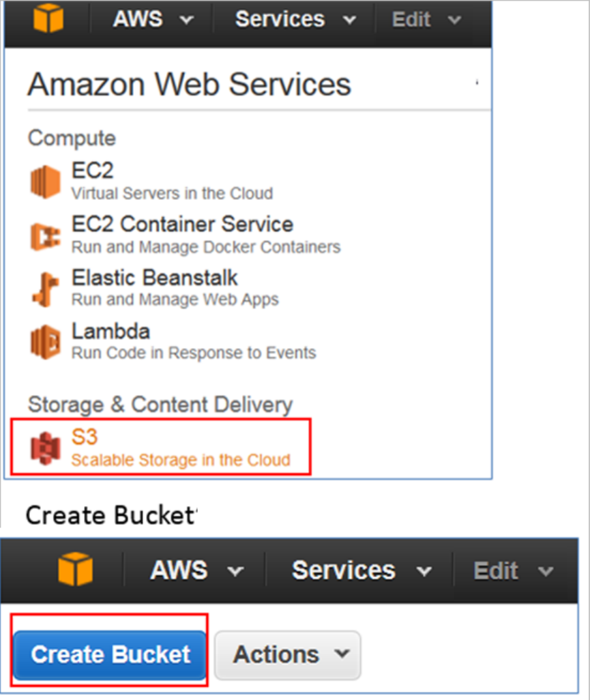Open EC2 Container Service link

click(x=182, y=224)
